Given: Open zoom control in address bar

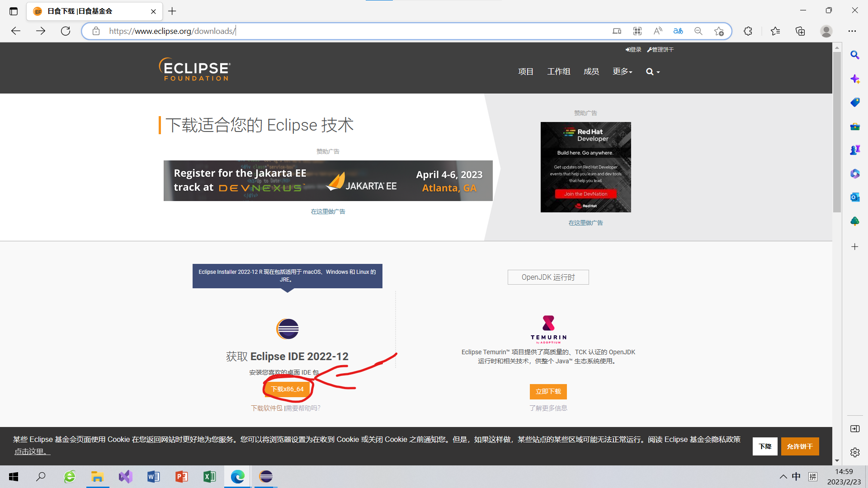Looking at the screenshot, I should [698, 31].
